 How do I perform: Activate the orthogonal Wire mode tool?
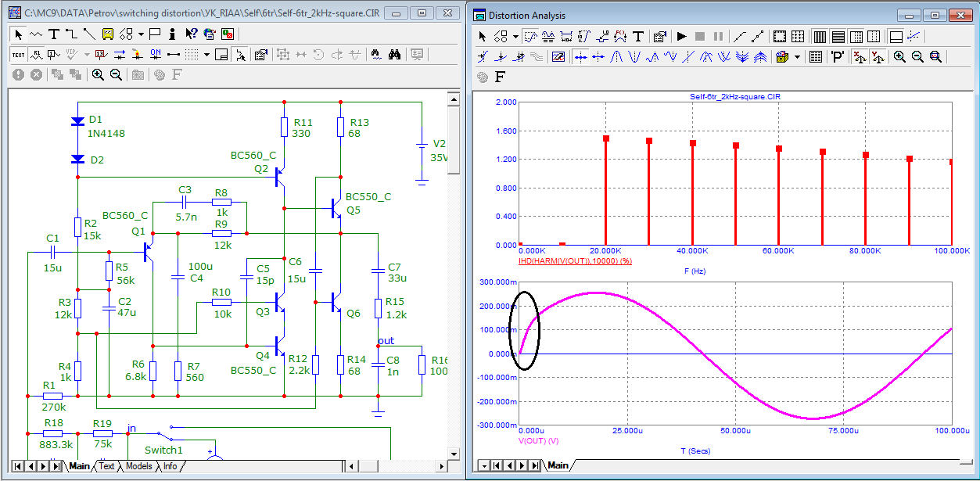[71, 34]
